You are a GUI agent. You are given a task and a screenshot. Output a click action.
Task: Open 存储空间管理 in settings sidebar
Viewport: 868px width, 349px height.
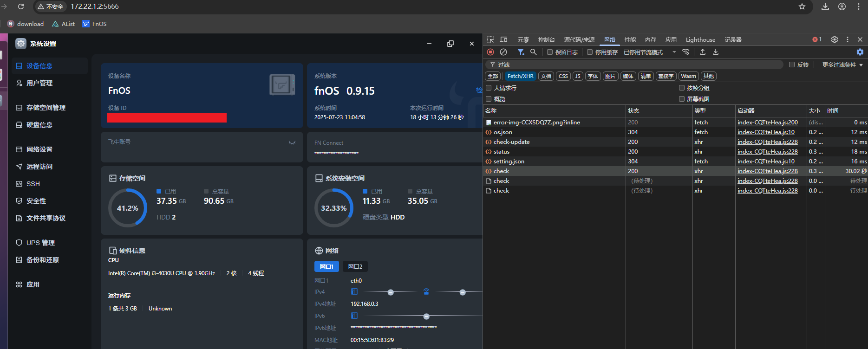[49, 108]
